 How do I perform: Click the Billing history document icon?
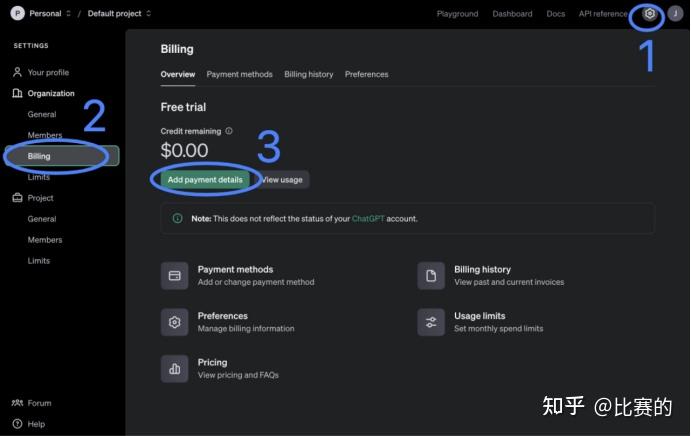(431, 276)
